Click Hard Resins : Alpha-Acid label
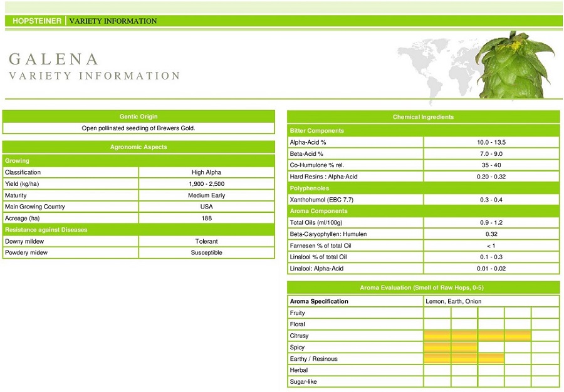The width and height of the screenshot is (564, 392). tap(324, 177)
